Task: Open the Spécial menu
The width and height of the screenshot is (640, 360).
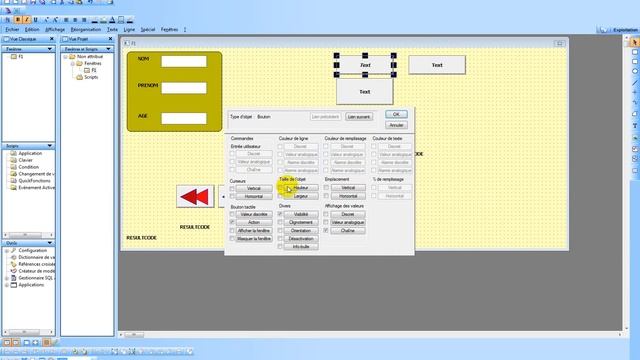Action: click(x=148, y=30)
